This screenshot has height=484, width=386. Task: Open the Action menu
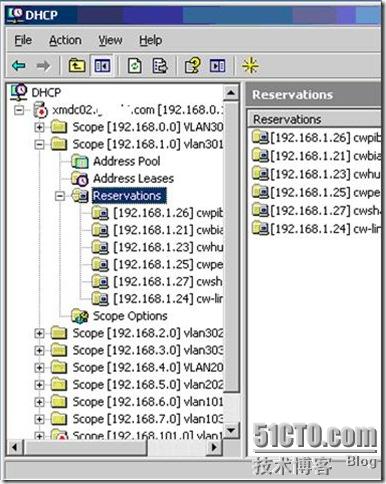(65, 40)
